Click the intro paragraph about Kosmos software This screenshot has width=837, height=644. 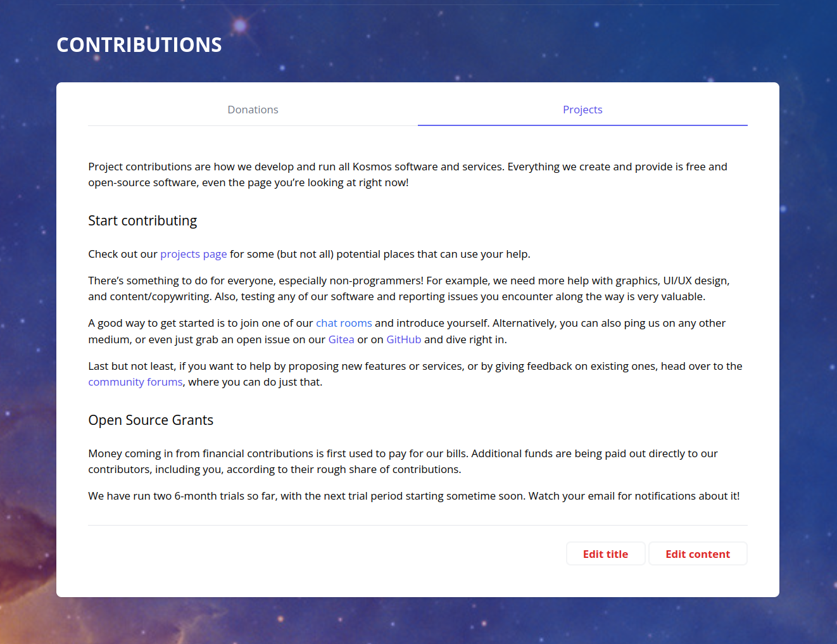coord(407,174)
